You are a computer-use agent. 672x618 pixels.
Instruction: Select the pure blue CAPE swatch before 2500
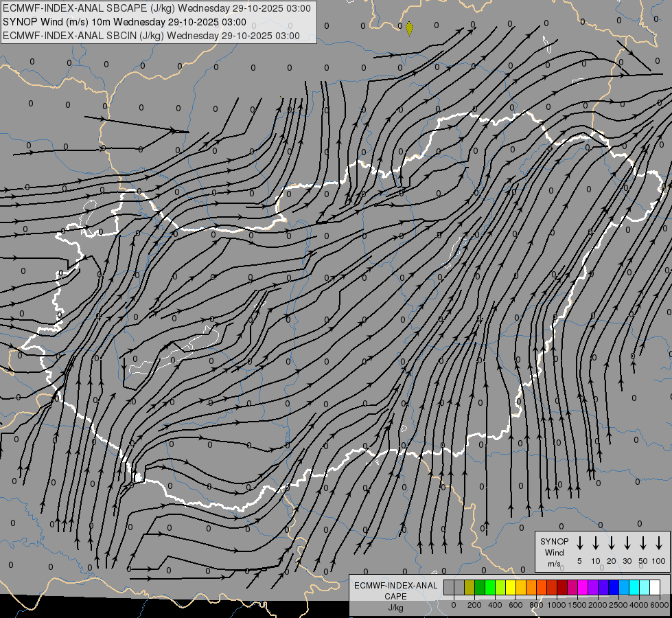tap(614, 587)
